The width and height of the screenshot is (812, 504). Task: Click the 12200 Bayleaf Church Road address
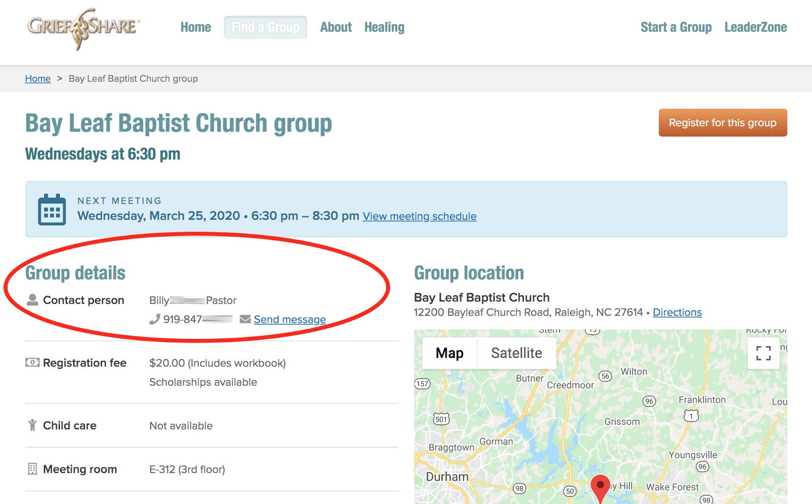[x=528, y=312]
